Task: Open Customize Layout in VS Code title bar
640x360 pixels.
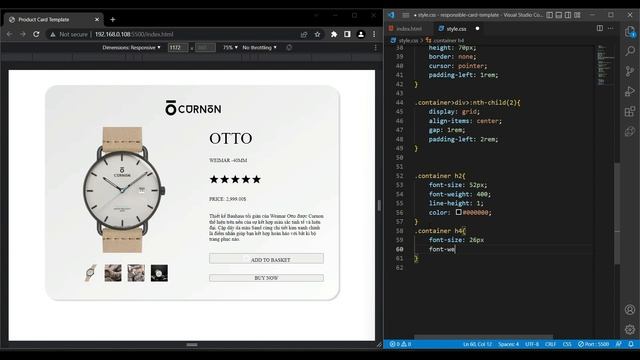Action: click(x=577, y=15)
